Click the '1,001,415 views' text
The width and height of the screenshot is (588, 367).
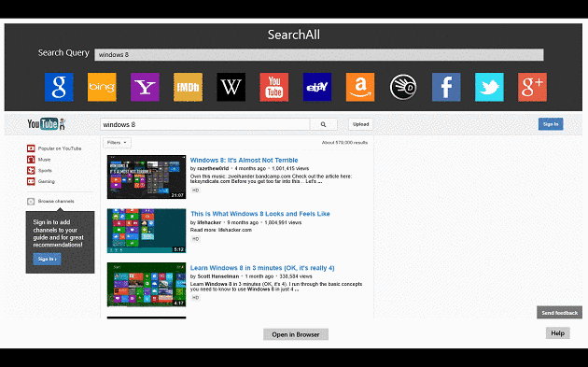pos(290,168)
